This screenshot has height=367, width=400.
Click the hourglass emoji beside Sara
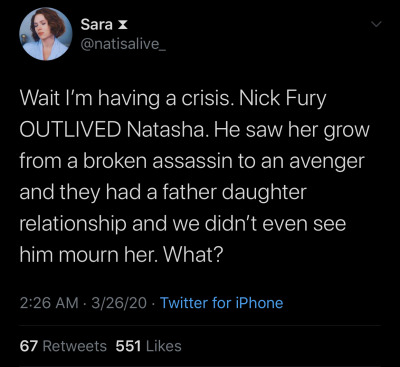coord(124,25)
